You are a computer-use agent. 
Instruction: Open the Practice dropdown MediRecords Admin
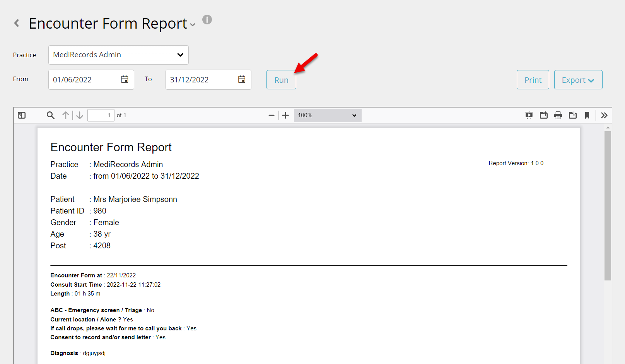tap(118, 55)
